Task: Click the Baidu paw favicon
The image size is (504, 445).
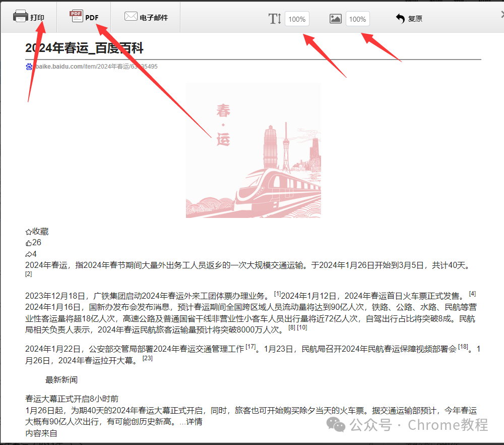Action: pos(29,67)
